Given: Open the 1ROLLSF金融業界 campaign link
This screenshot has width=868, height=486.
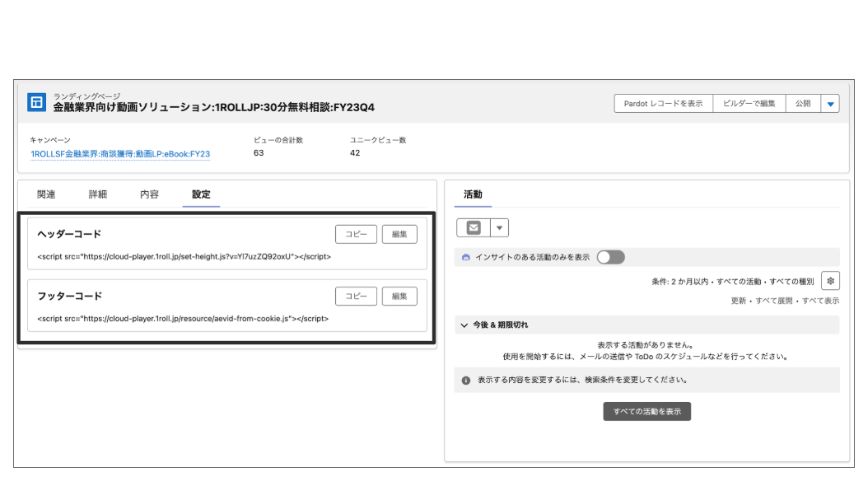Looking at the screenshot, I should (x=120, y=154).
